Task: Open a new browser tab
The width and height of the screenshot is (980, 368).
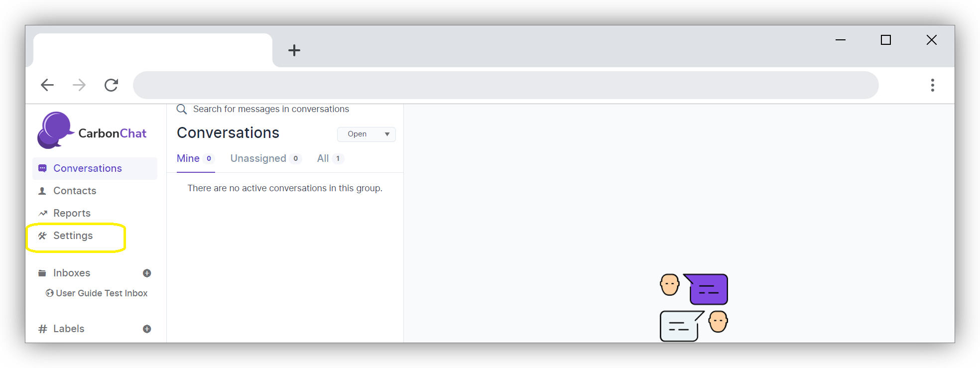Action: pos(294,50)
